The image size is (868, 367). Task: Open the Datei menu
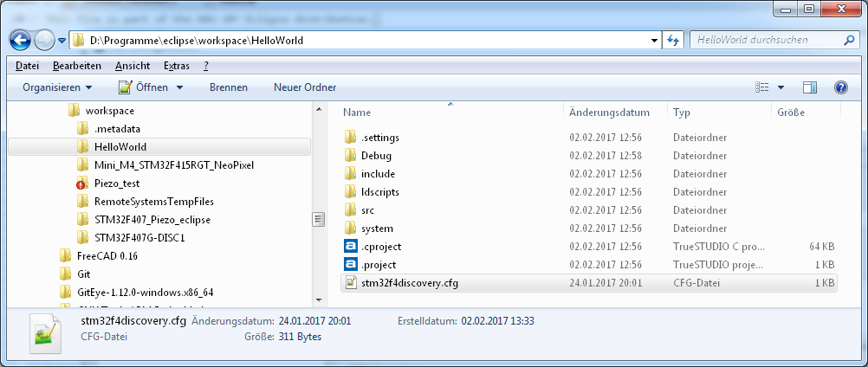(x=27, y=66)
